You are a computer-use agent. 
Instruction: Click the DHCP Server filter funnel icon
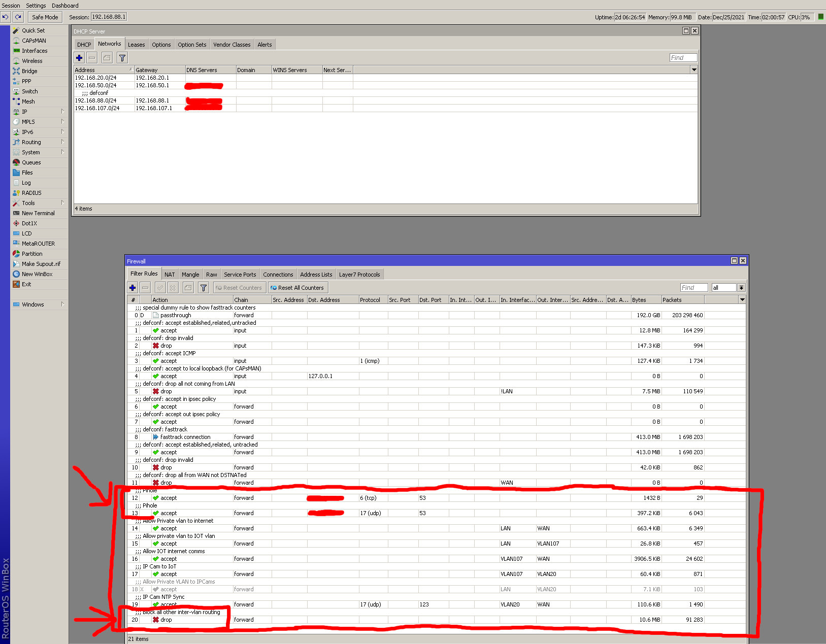(x=122, y=58)
